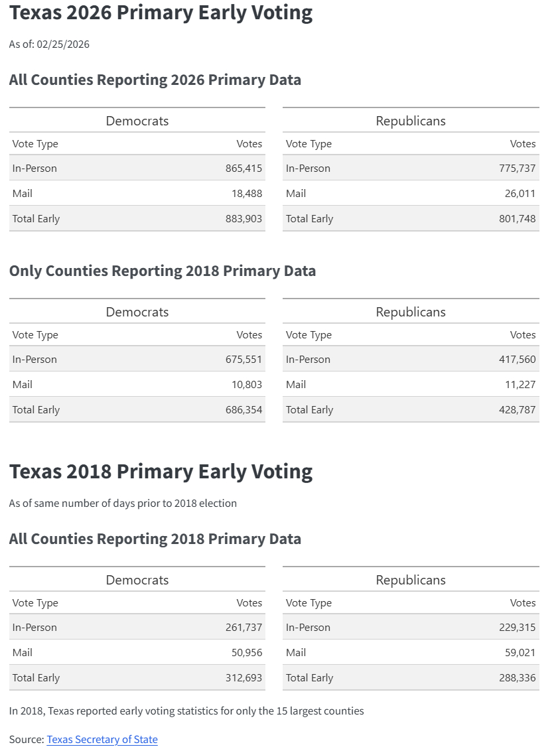Select the 801,748 total early votes value
The width and height of the screenshot is (560, 753).
(517, 219)
